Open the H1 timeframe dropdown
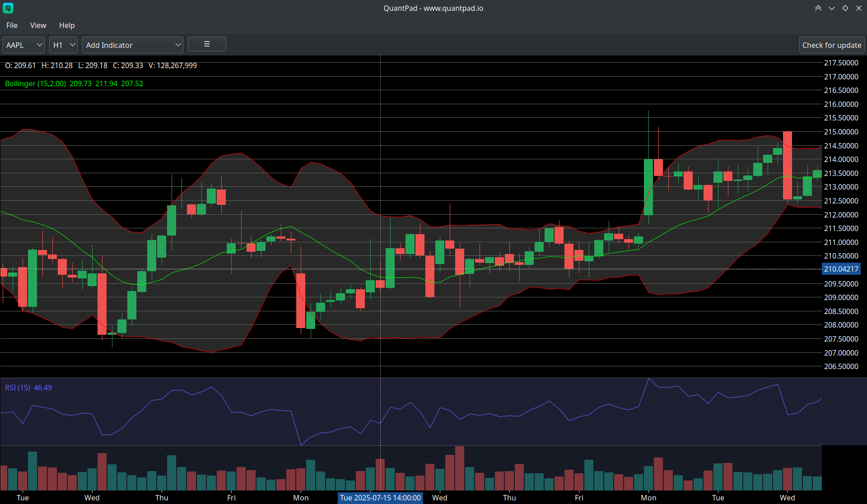The width and height of the screenshot is (867, 504). coord(63,45)
